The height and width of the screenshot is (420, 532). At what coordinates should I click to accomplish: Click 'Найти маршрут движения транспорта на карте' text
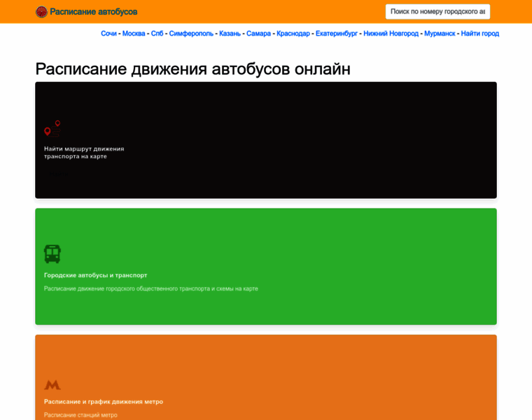point(84,153)
